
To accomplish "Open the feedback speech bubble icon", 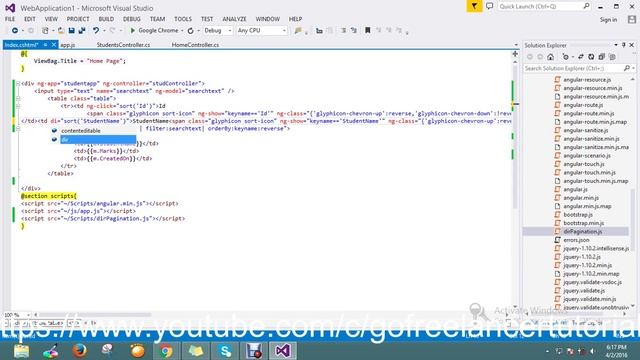I will click(x=489, y=6).
